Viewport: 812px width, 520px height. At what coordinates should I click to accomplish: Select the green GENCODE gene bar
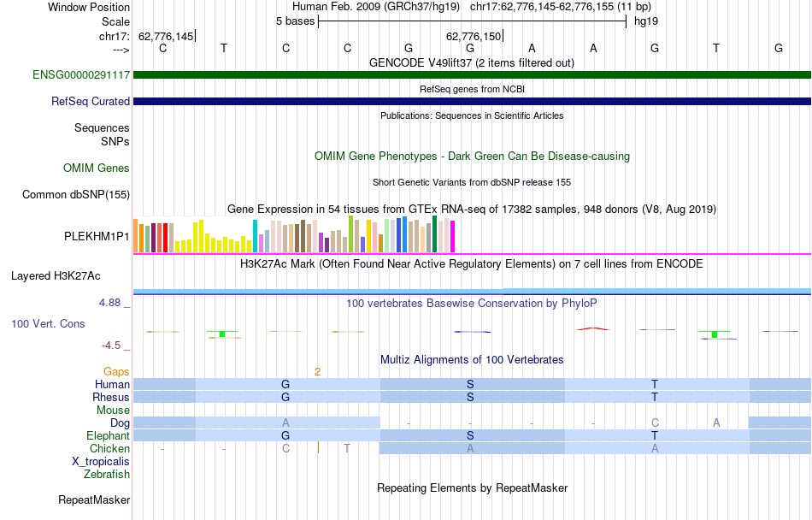point(472,74)
